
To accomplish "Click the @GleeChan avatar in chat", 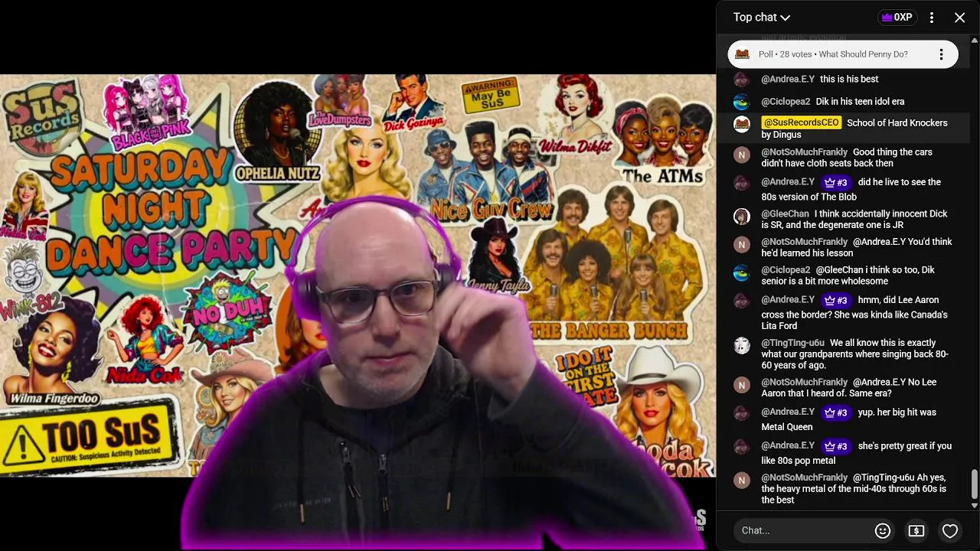I will [x=741, y=217].
